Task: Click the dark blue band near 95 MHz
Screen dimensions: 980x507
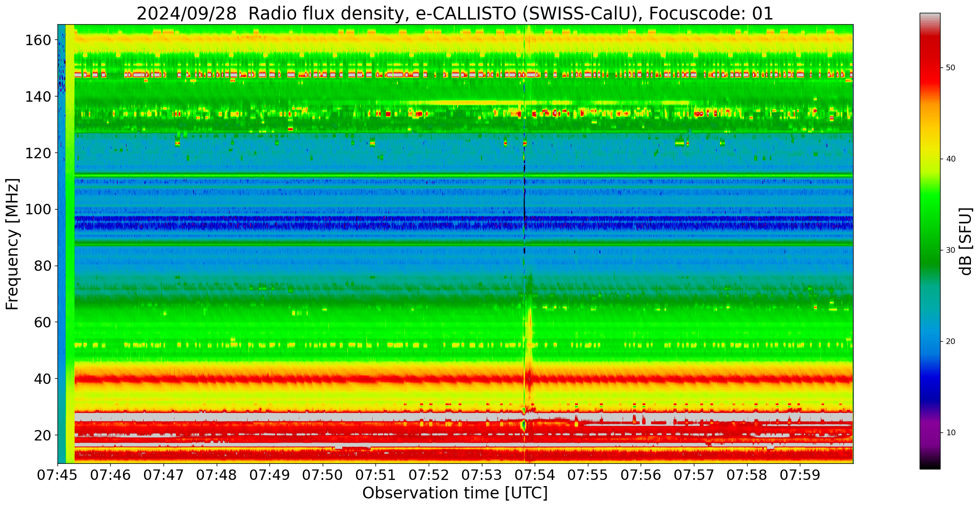Action: (x=463, y=222)
